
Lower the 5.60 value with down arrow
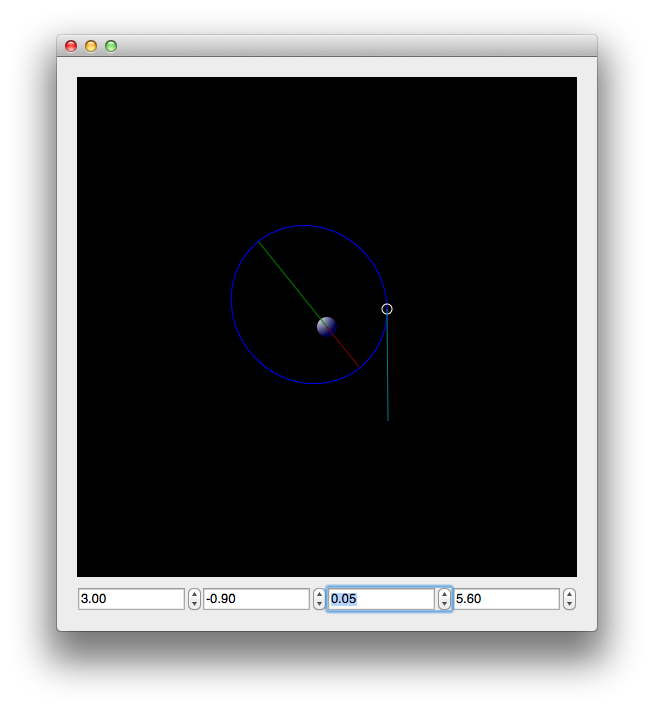(569, 604)
